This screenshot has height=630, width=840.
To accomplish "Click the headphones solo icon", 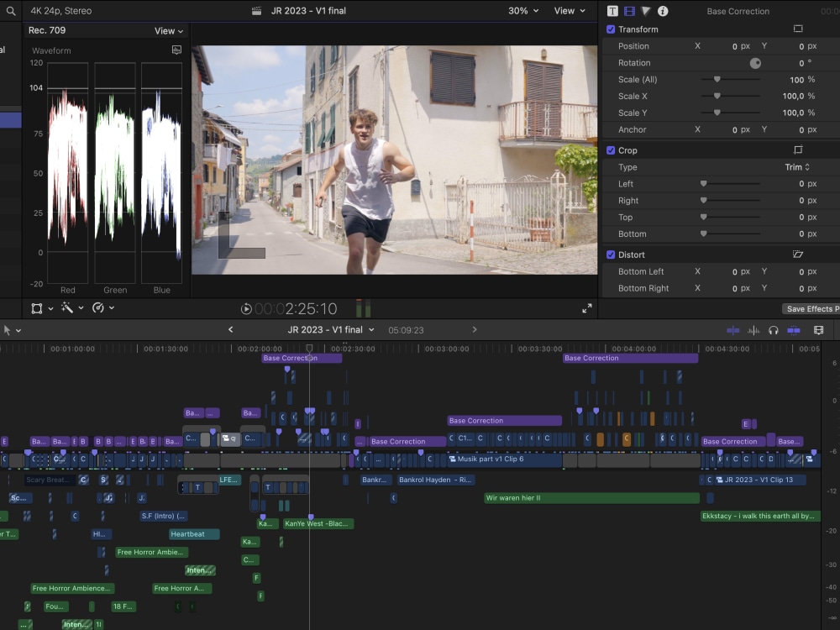I will [x=774, y=330].
